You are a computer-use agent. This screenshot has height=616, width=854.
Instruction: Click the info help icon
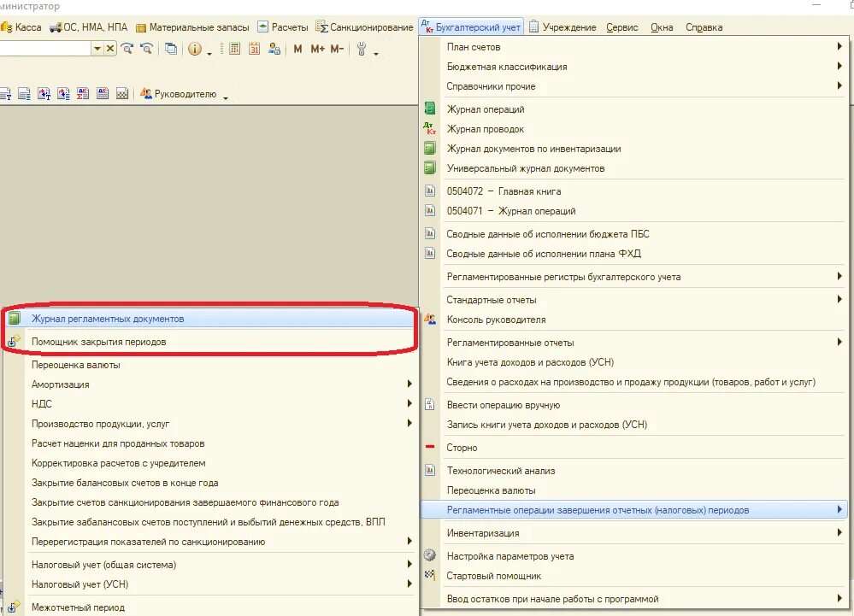click(194, 49)
